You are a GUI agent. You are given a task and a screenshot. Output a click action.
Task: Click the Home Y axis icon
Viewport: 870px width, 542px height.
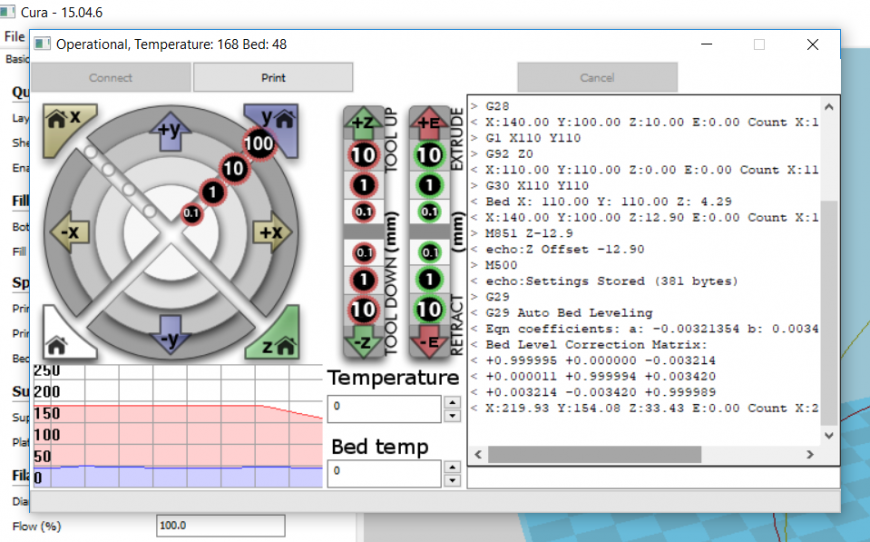click(273, 121)
